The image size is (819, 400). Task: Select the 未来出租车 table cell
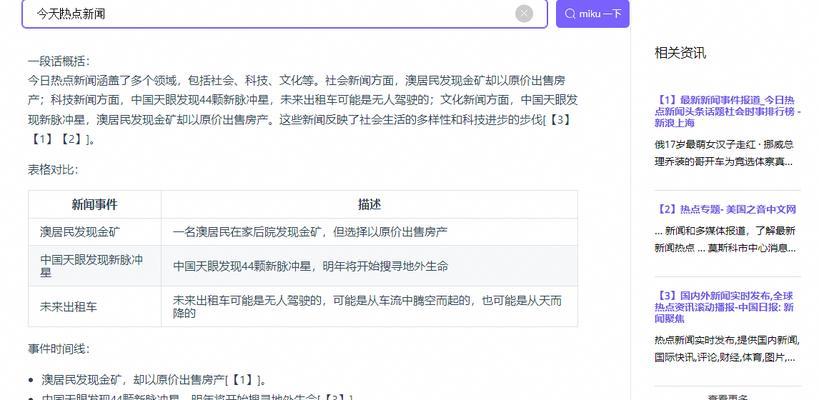coord(95,307)
